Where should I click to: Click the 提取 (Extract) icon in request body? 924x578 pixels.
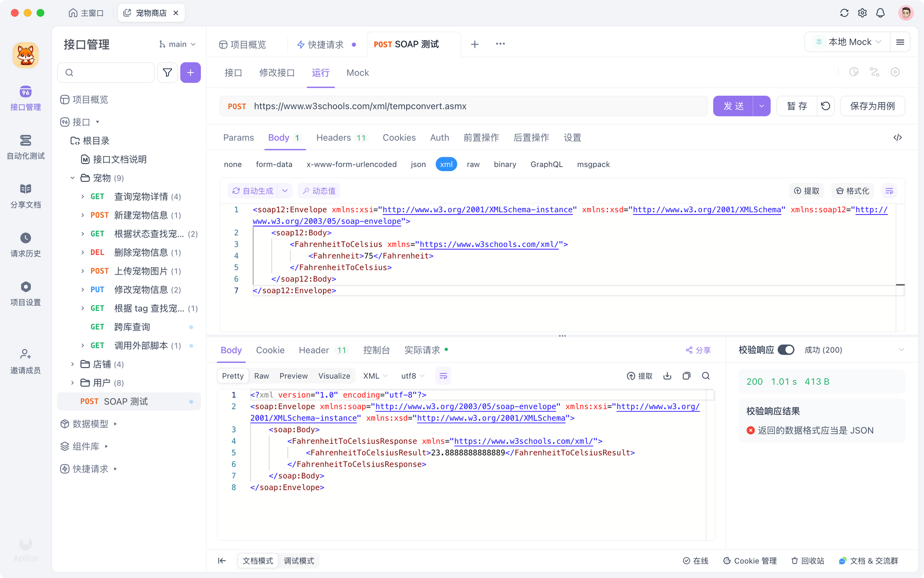(x=808, y=191)
